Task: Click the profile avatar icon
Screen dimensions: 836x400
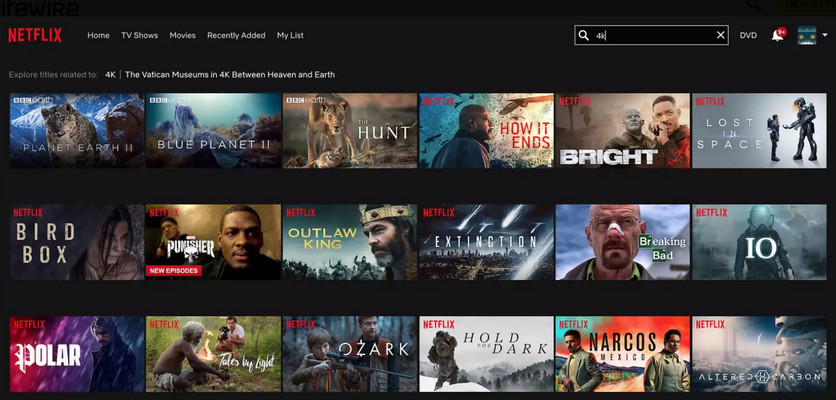Action: pos(807,35)
